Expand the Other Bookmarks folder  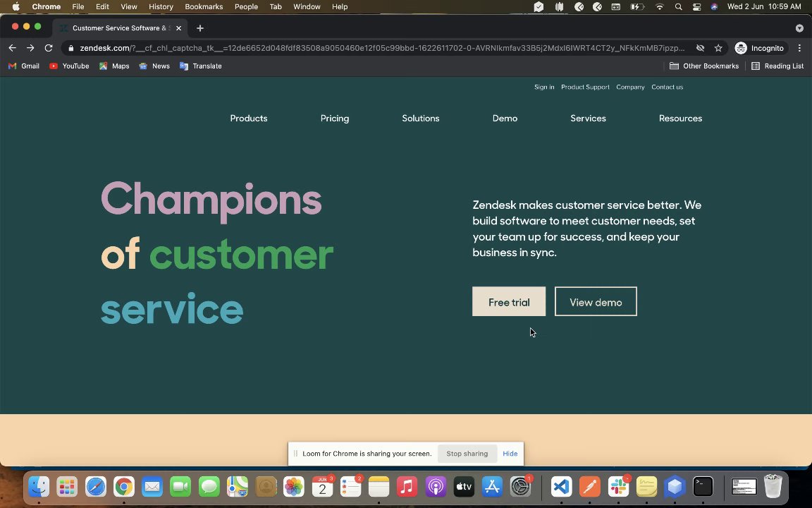704,66
